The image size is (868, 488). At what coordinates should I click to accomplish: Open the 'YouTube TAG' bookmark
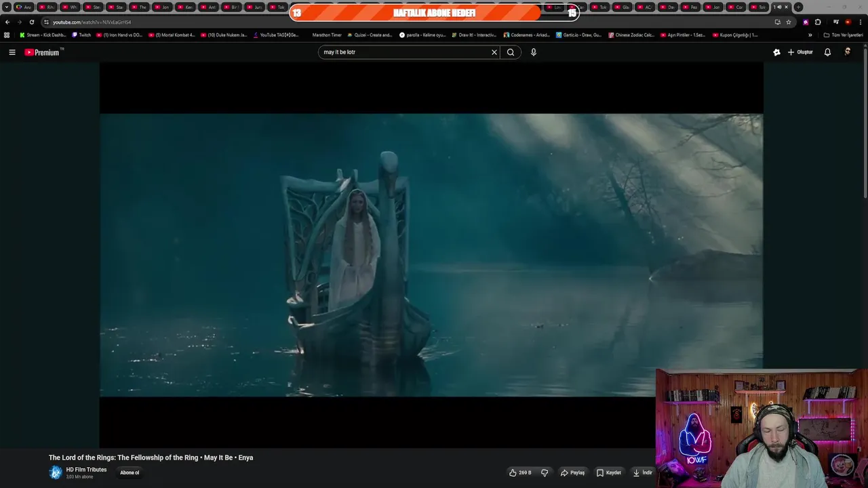coord(276,35)
